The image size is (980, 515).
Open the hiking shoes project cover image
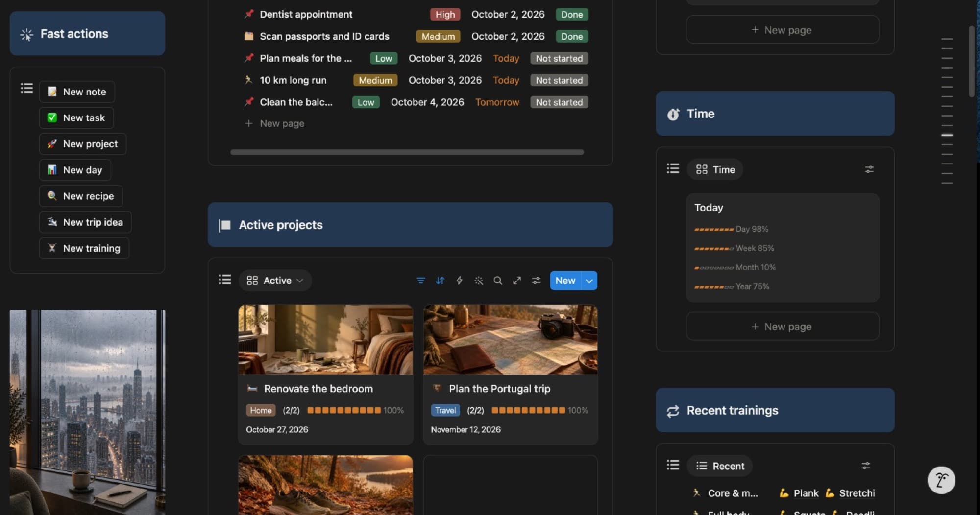(325, 485)
